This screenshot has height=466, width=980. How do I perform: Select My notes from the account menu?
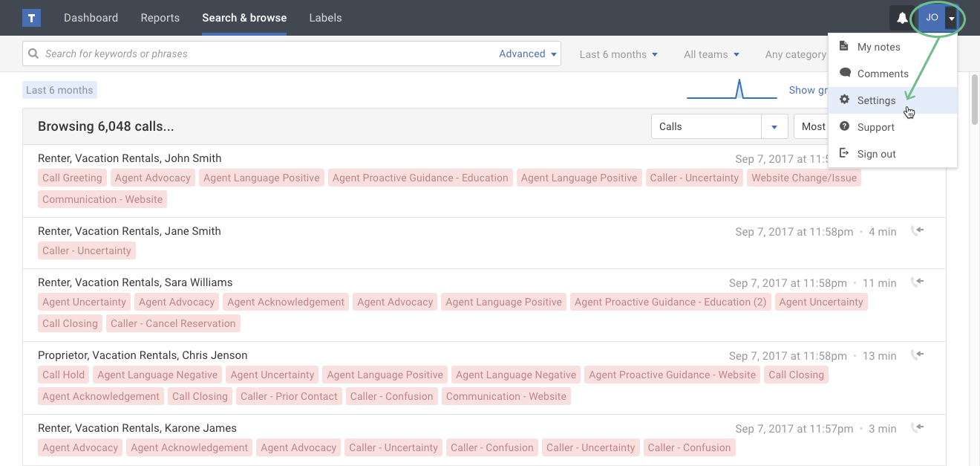[x=878, y=46]
